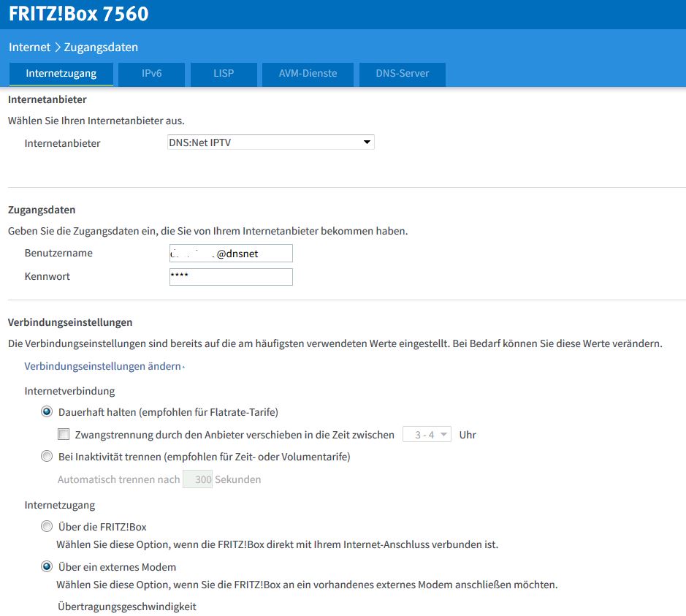Click into the Benutzername field
The width and height of the screenshot is (686, 616).
tap(231, 254)
